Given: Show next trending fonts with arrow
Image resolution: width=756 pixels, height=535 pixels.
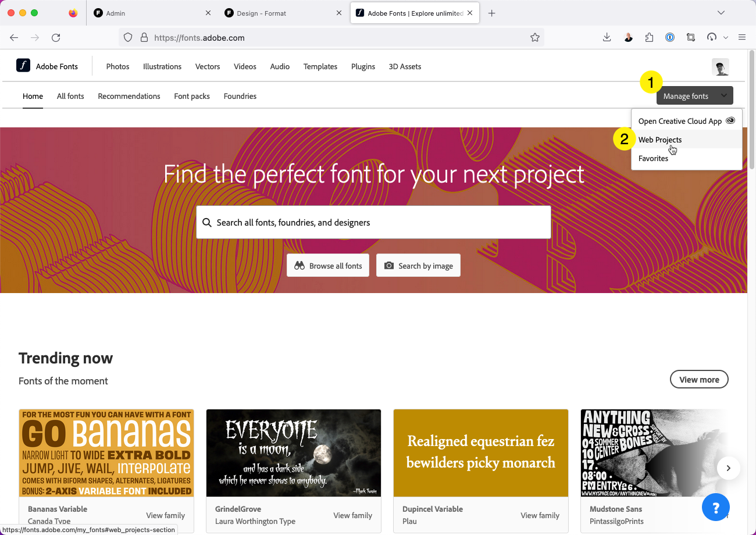Looking at the screenshot, I should (x=728, y=468).
